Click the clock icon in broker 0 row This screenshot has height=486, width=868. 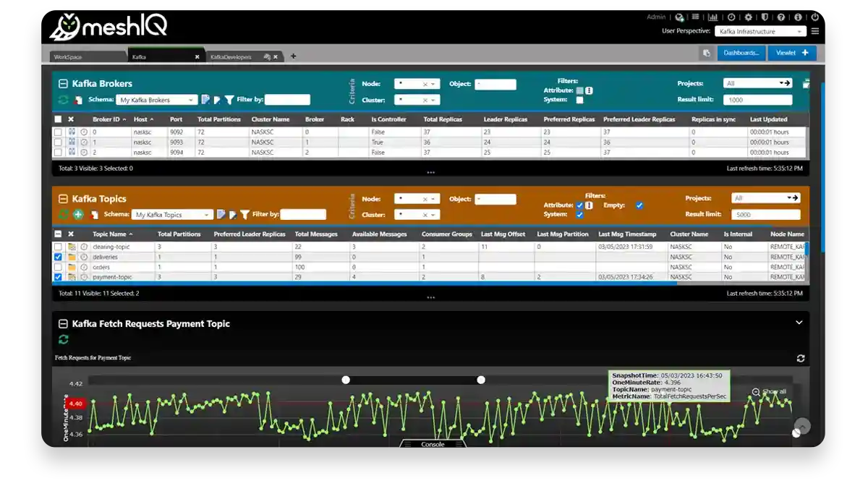coord(84,132)
